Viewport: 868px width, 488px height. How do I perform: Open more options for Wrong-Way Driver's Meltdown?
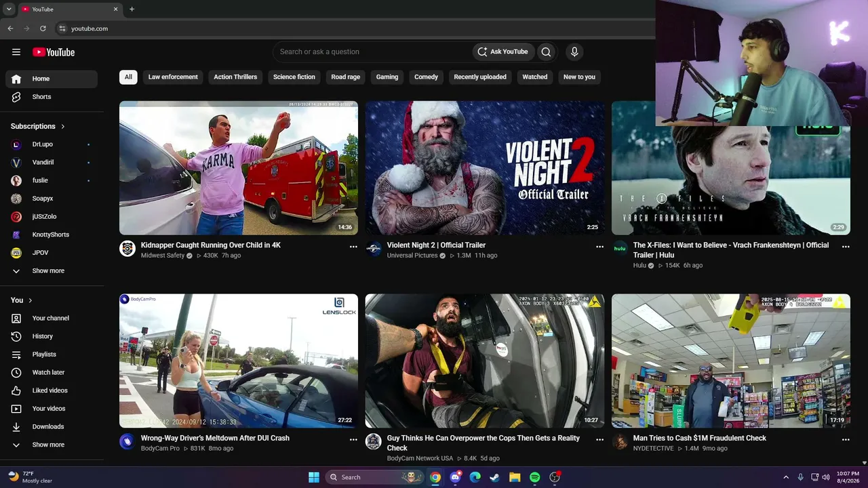coord(353,439)
